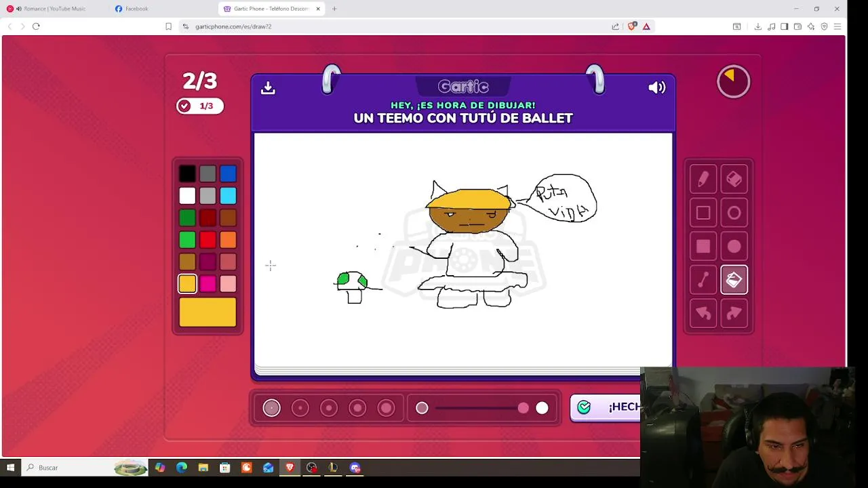Pick the dark brown color swatch
Screen dimensions: 868x488
pos(228,218)
